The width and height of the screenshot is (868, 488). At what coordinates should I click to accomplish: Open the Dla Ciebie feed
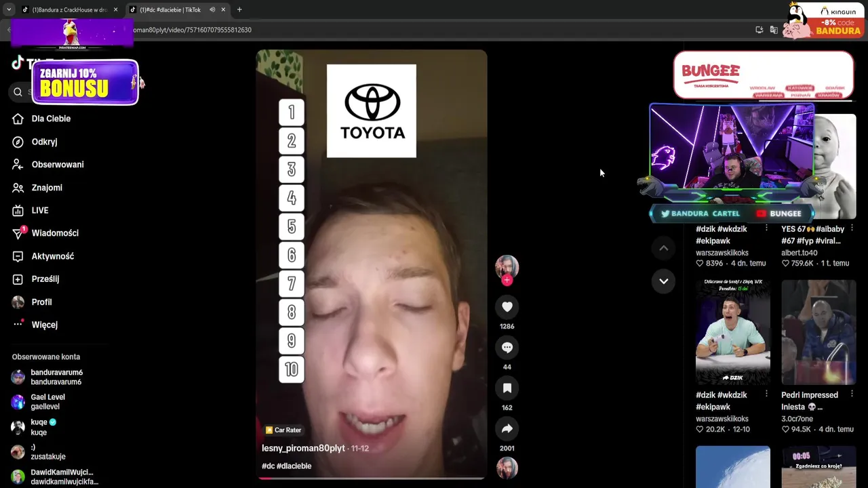[51, 119]
